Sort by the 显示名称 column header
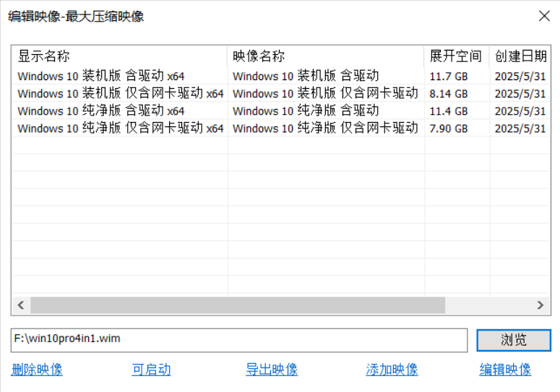Image resolution: width=560 pixels, height=392 pixels. pos(120,56)
